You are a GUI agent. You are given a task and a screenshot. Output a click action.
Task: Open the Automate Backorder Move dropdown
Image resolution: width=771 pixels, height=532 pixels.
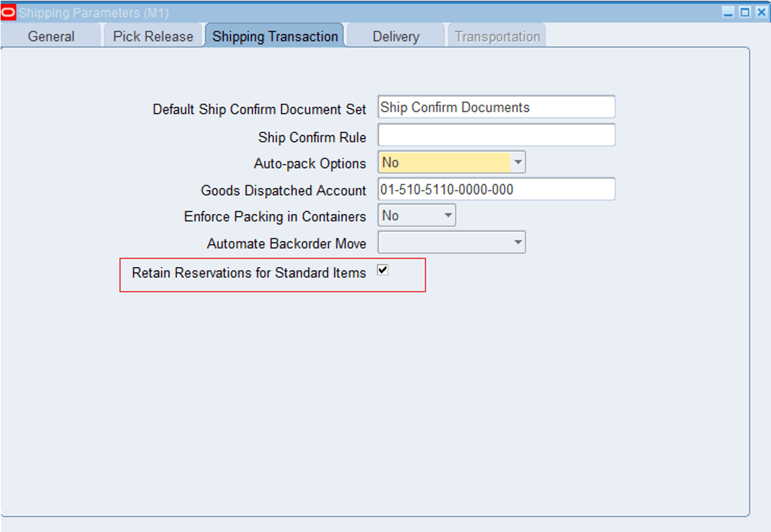point(518,242)
